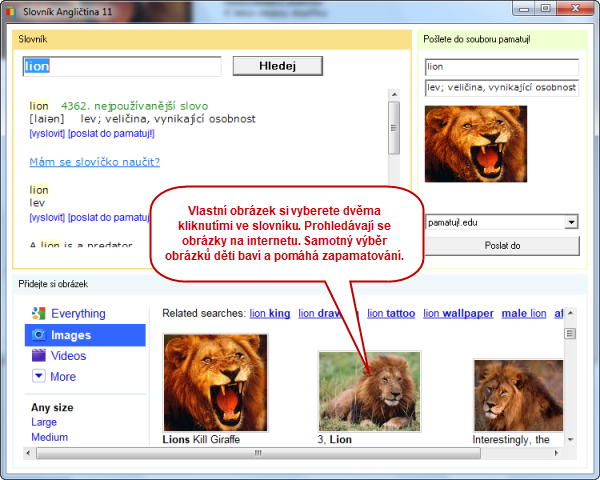The width and height of the screenshot is (600, 480).
Task: Click the Videos clapperboard icon
Action: pos(39,356)
